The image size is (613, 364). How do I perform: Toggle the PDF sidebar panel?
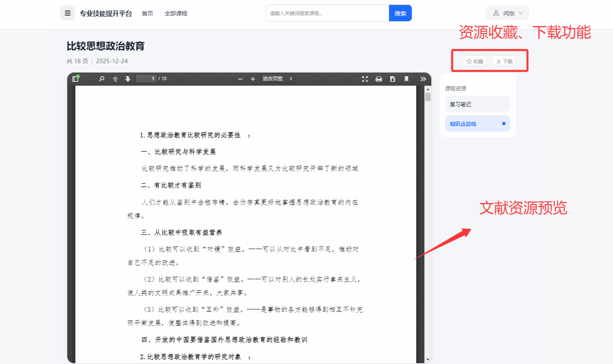75,79
